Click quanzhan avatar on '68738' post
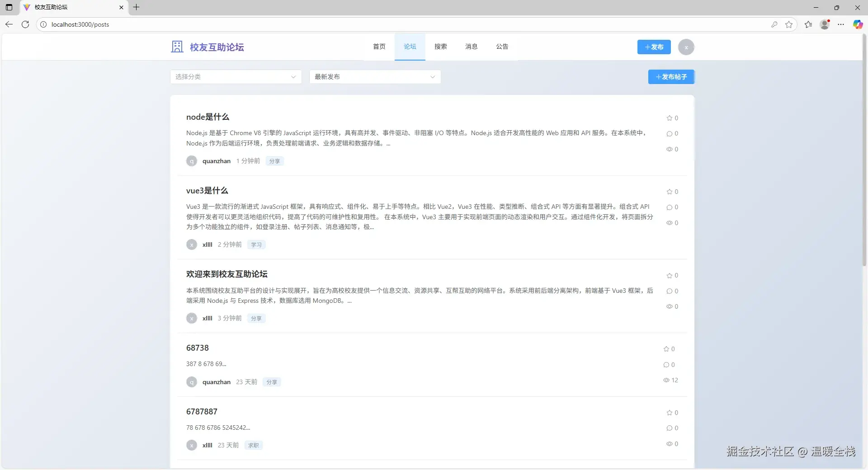The width and height of the screenshot is (868, 470). tap(192, 382)
